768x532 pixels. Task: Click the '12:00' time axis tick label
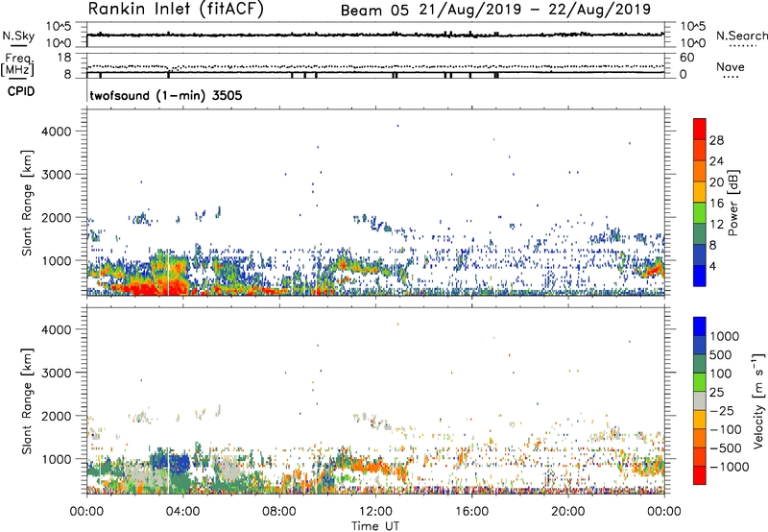(x=375, y=512)
